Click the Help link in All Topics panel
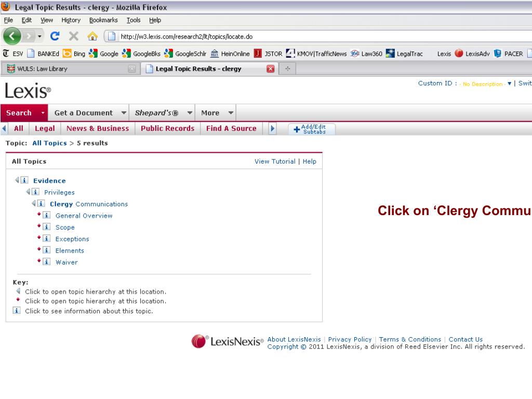 (310, 162)
